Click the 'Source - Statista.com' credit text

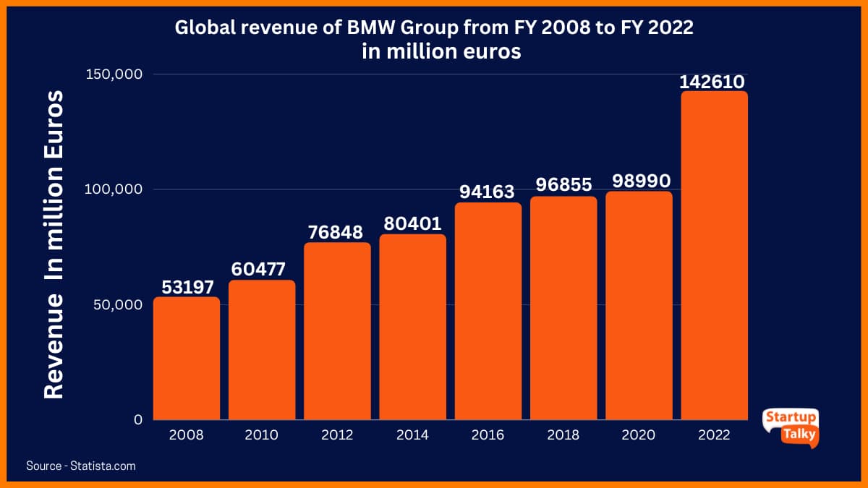click(x=80, y=466)
